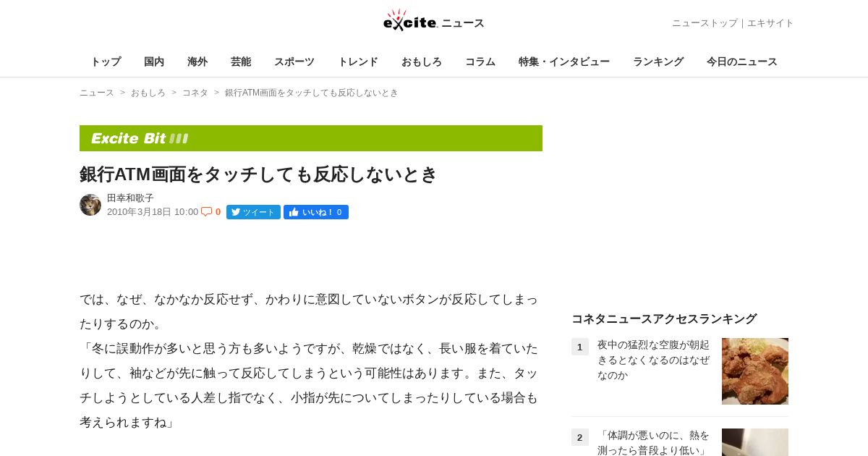Select the トレンド menu item
868x456 pixels.
click(358, 62)
